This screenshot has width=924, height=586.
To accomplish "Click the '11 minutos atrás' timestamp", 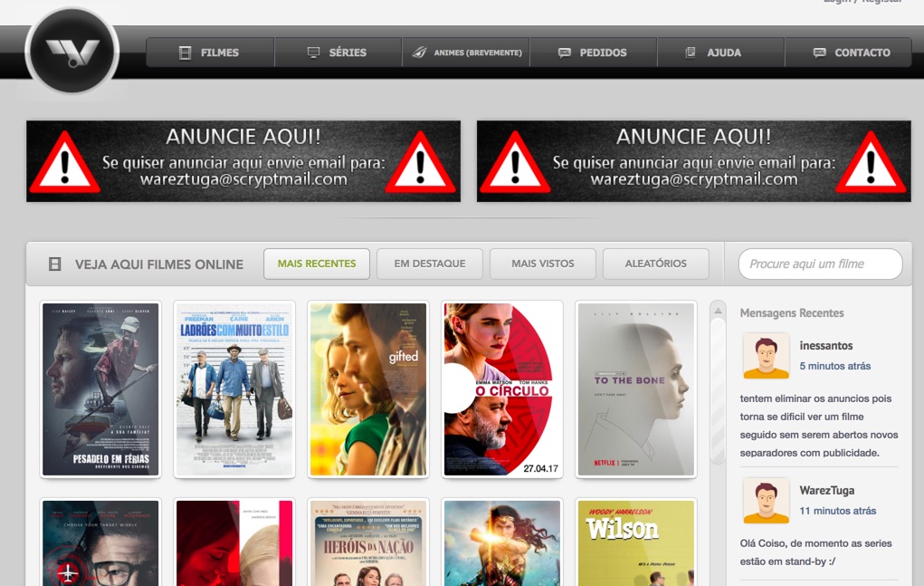I will click(x=837, y=511).
